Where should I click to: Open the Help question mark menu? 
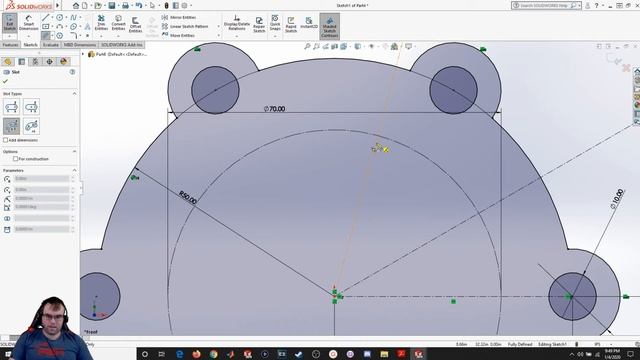pos(596,6)
